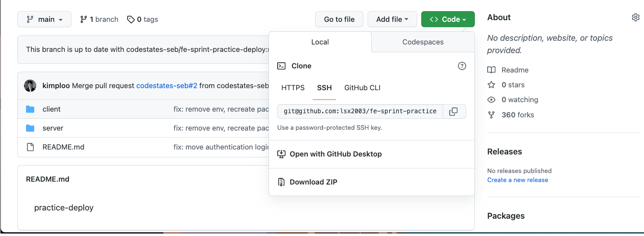Click the fork icon beside 360 forks
The image size is (644, 236).
pos(491,114)
